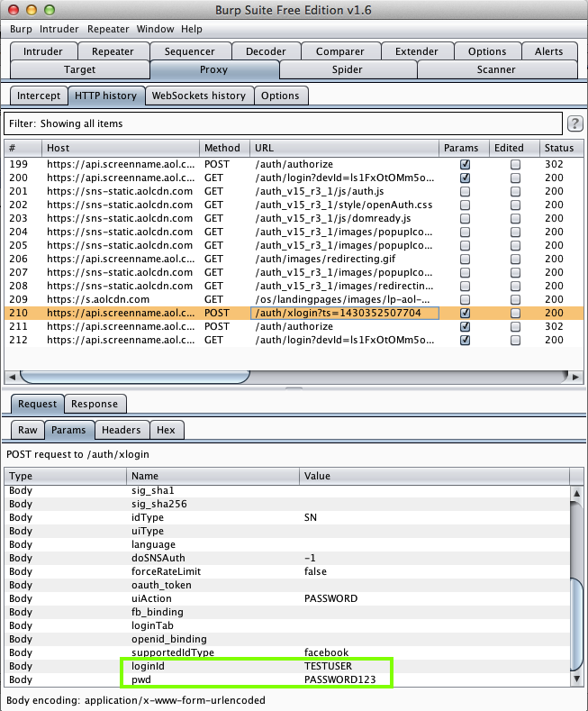The height and width of the screenshot is (711, 588).
Task: Open the Intercept sub-tab
Action: (39, 96)
